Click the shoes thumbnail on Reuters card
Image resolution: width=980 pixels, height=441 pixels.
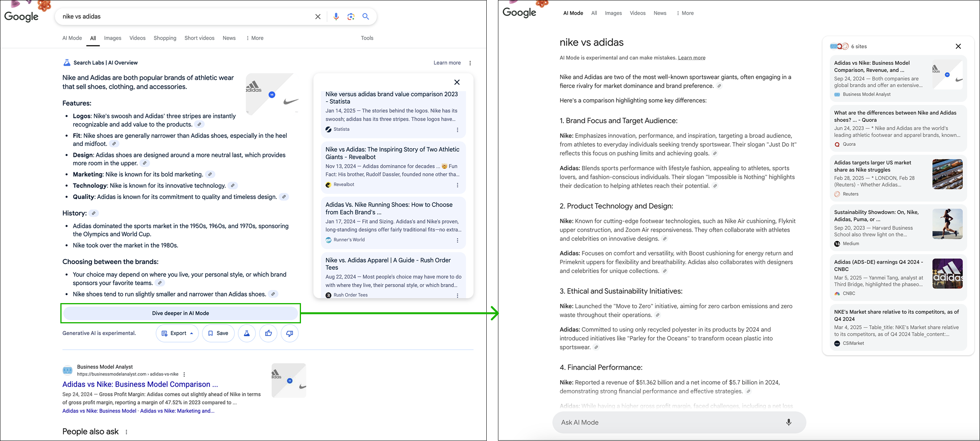pyautogui.click(x=947, y=174)
